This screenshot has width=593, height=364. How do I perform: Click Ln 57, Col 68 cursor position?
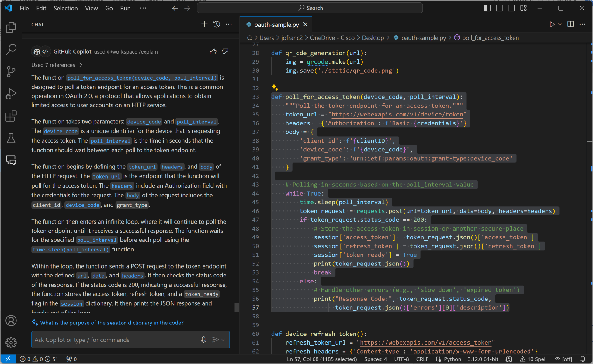(x=322, y=359)
